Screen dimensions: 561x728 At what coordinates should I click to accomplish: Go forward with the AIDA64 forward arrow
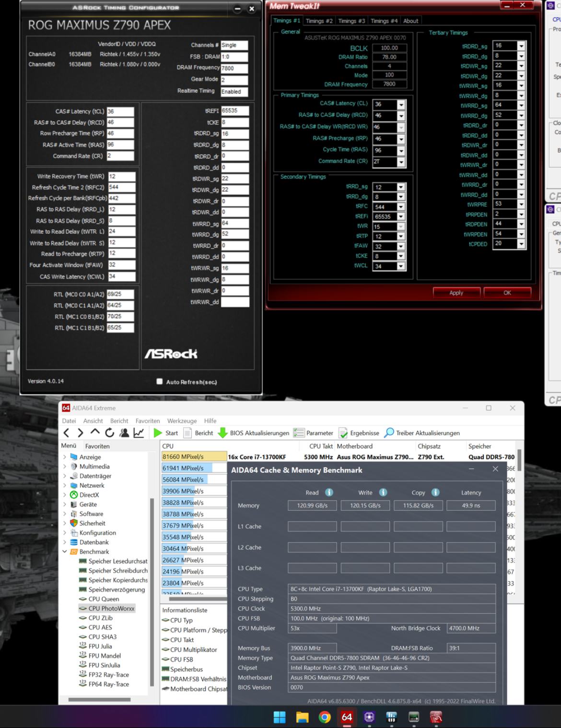pos(81,433)
